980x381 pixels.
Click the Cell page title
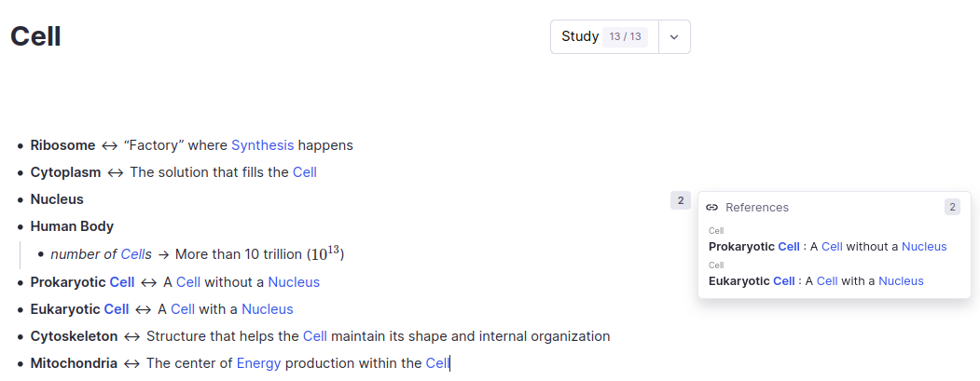pos(35,37)
